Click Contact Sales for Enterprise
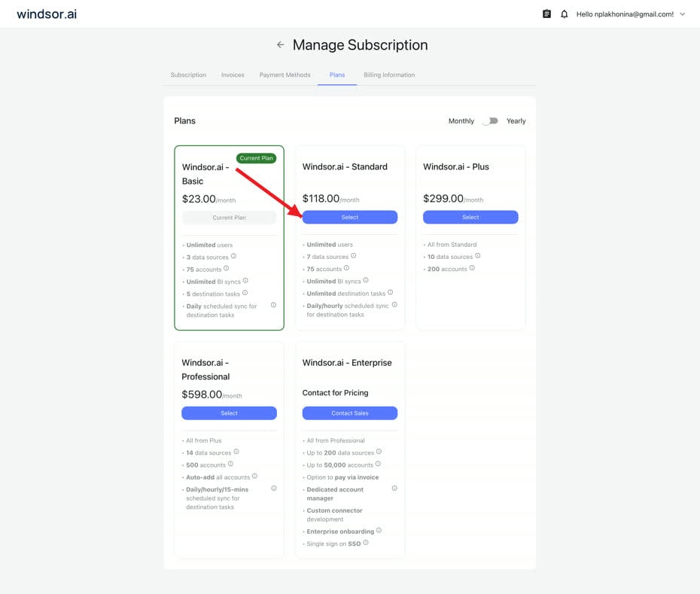700x594 pixels. (x=350, y=413)
